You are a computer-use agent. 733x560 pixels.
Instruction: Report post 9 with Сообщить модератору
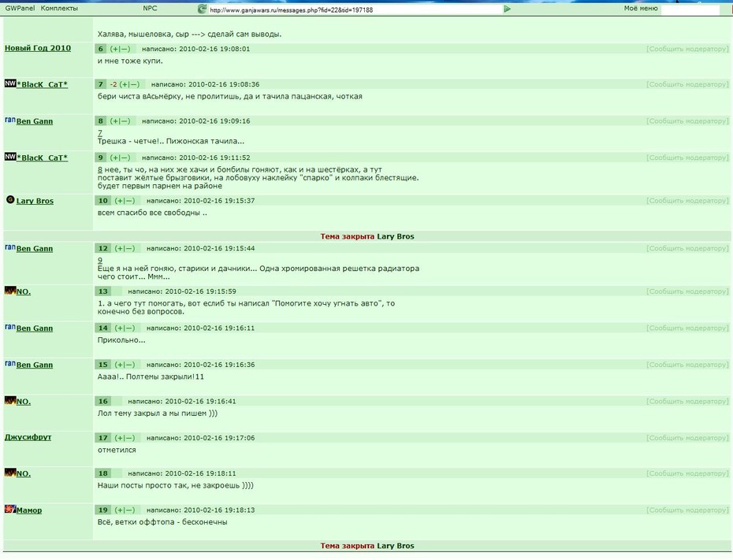click(687, 158)
